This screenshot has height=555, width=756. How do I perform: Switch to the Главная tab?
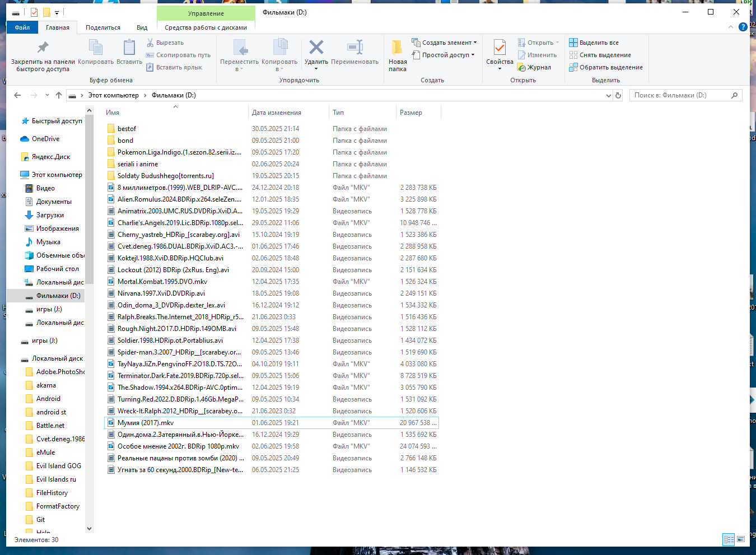click(58, 27)
